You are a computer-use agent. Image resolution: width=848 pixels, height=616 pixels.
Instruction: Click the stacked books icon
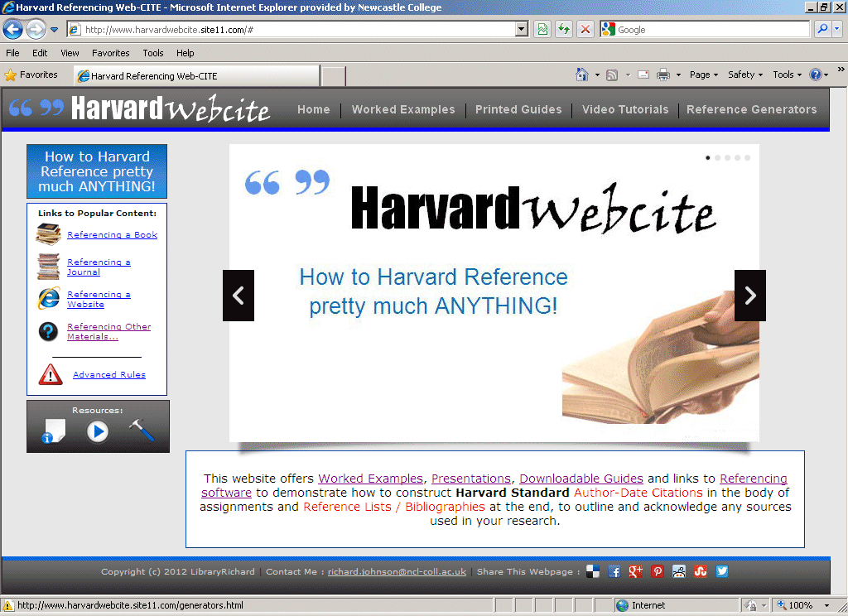point(48,234)
